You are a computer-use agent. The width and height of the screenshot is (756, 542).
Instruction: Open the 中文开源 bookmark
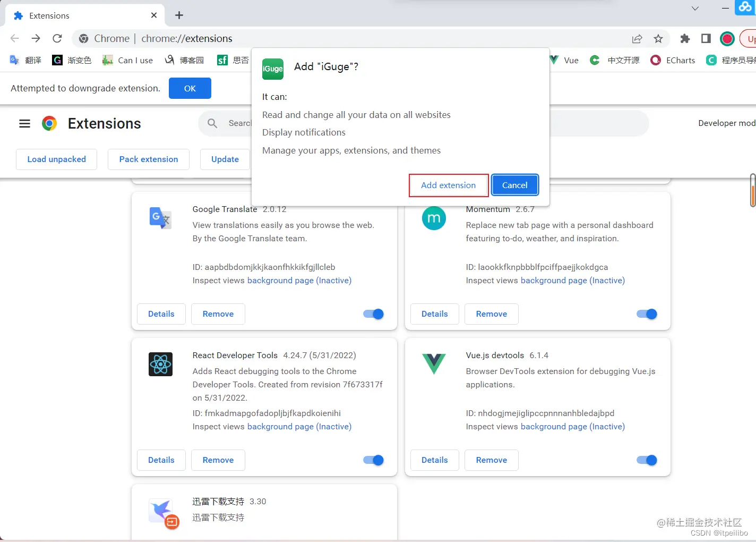click(x=614, y=60)
